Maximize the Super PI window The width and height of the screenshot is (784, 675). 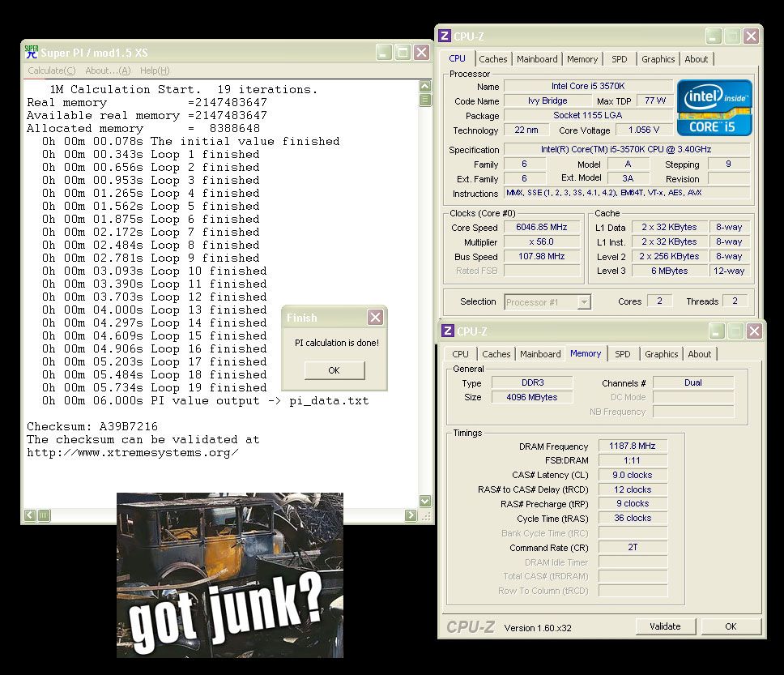[x=403, y=52]
